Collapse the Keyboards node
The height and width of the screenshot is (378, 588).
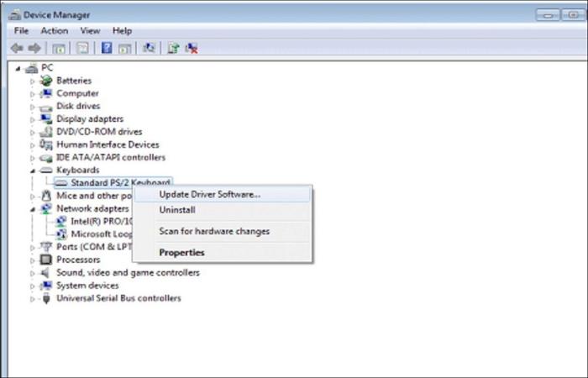coord(33,171)
